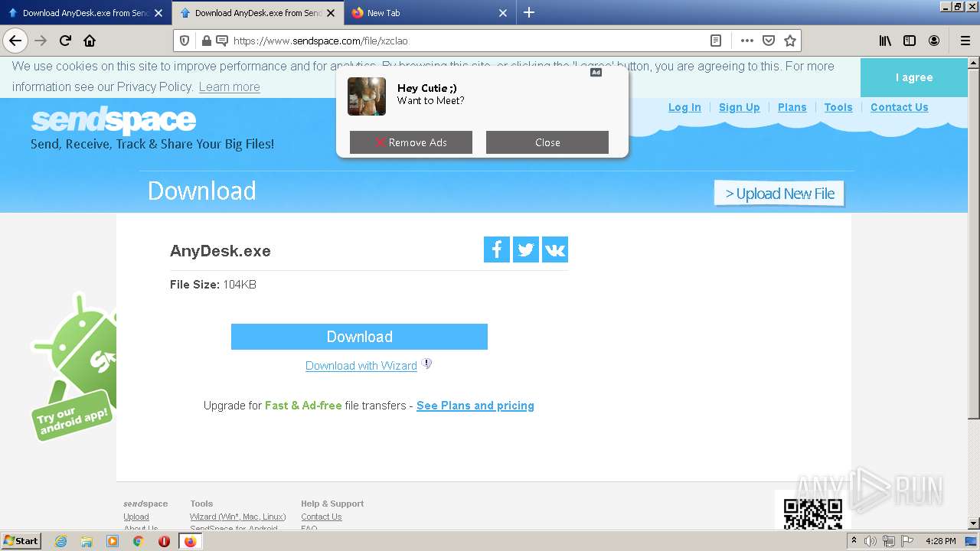
Task: Open the footer Upload link
Action: (136, 517)
